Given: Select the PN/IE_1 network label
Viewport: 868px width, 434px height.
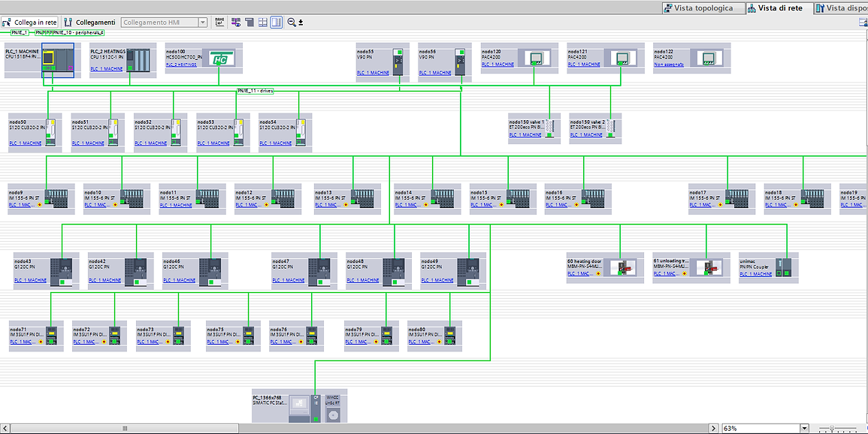Looking at the screenshot, I should pyautogui.click(x=20, y=32).
